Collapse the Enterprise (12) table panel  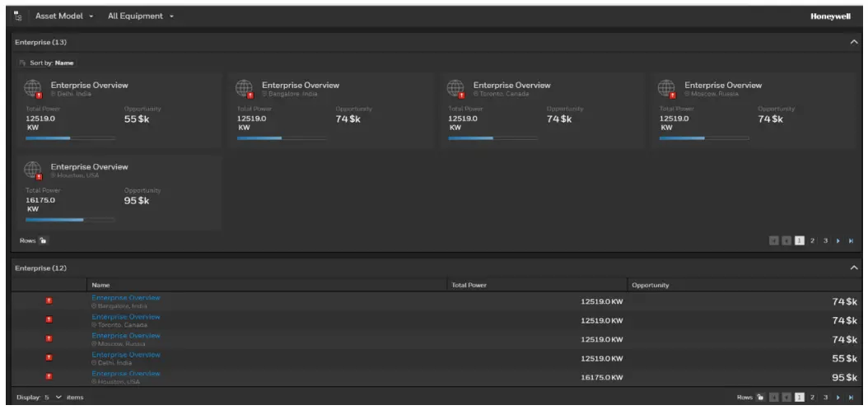pos(854,268)
